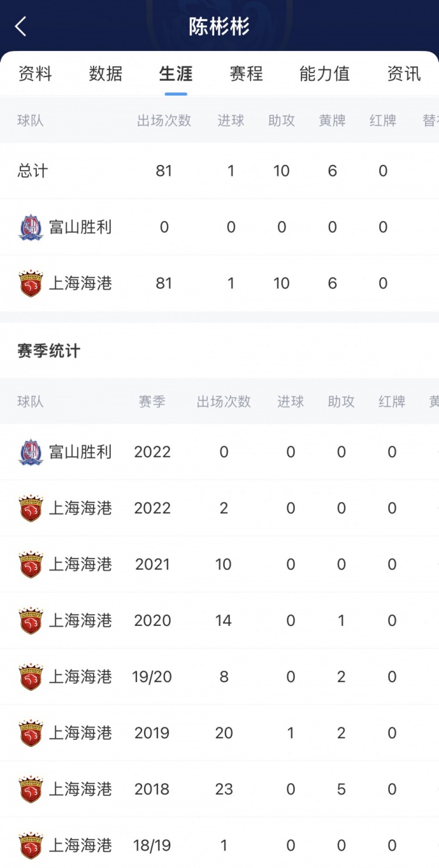
Task: Tap 上海海港 crest in 19/20 season row
Action: point(30,677)
